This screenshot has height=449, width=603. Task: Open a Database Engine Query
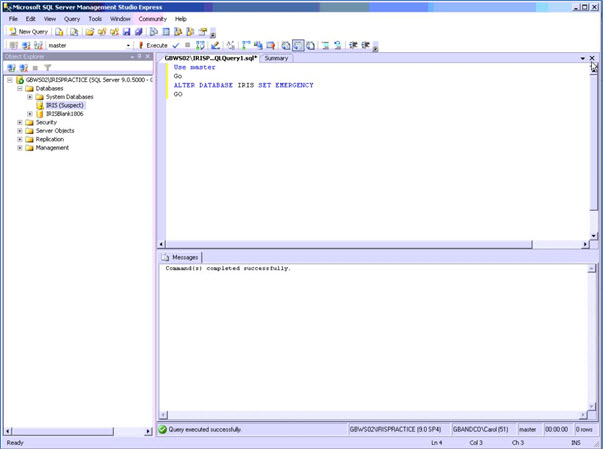pos(59,32)
